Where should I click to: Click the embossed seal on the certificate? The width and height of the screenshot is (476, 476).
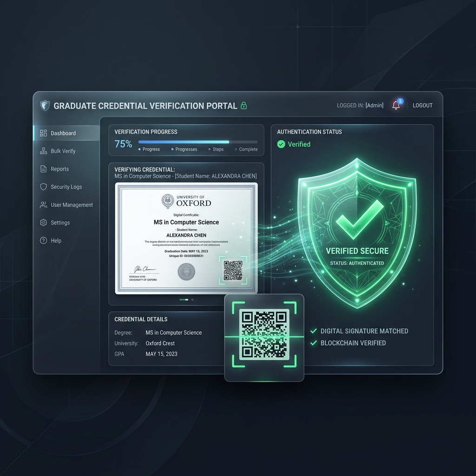point(186,271)
